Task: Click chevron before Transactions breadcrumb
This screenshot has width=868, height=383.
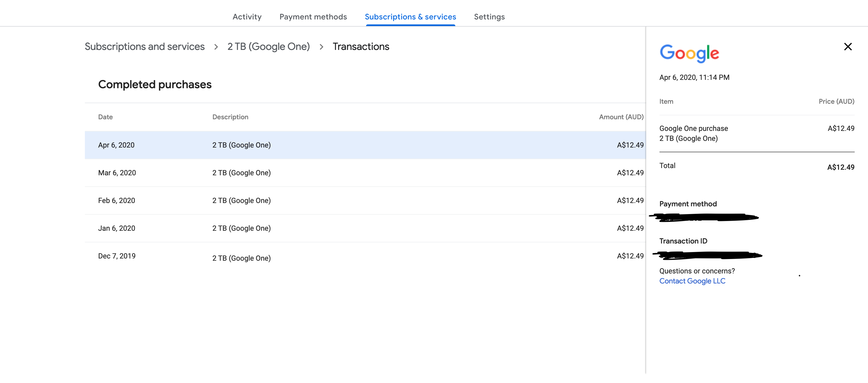Action: point(321,47)
